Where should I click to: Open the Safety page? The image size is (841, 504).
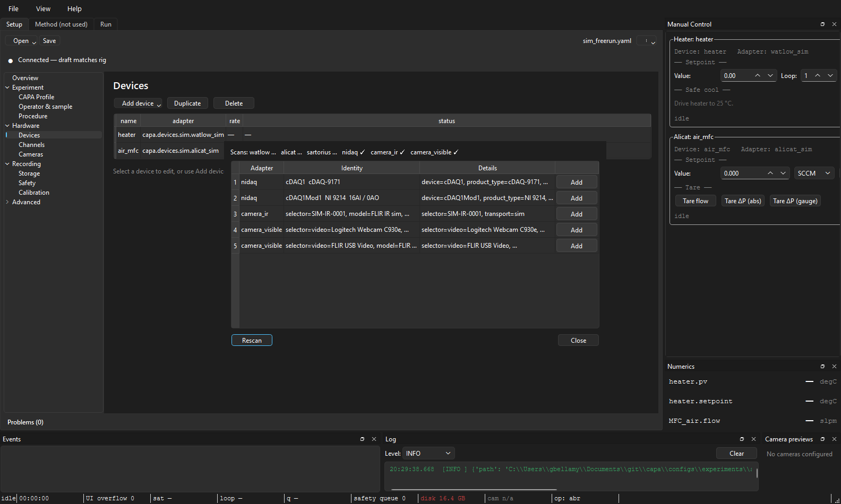pos(27,183)
